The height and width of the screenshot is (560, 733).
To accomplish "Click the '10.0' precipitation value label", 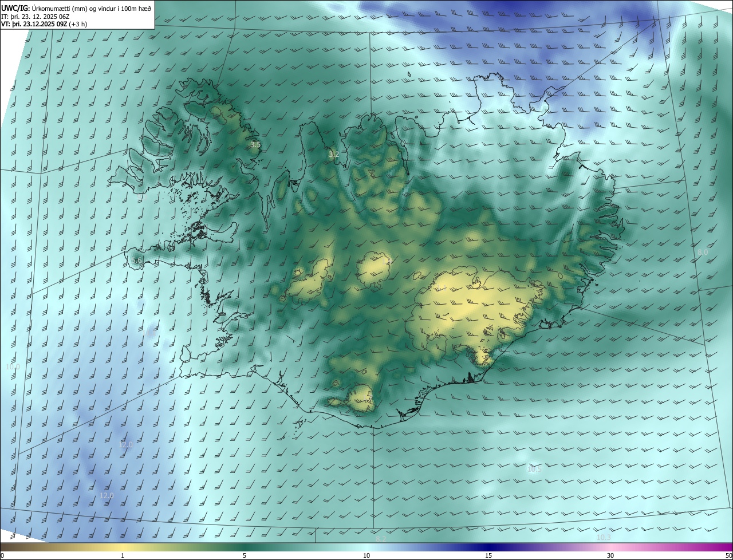I will point(13,366).
